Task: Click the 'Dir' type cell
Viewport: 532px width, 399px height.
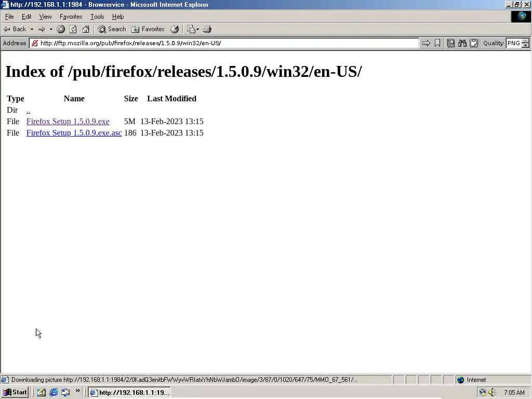Action: (12, 110)
